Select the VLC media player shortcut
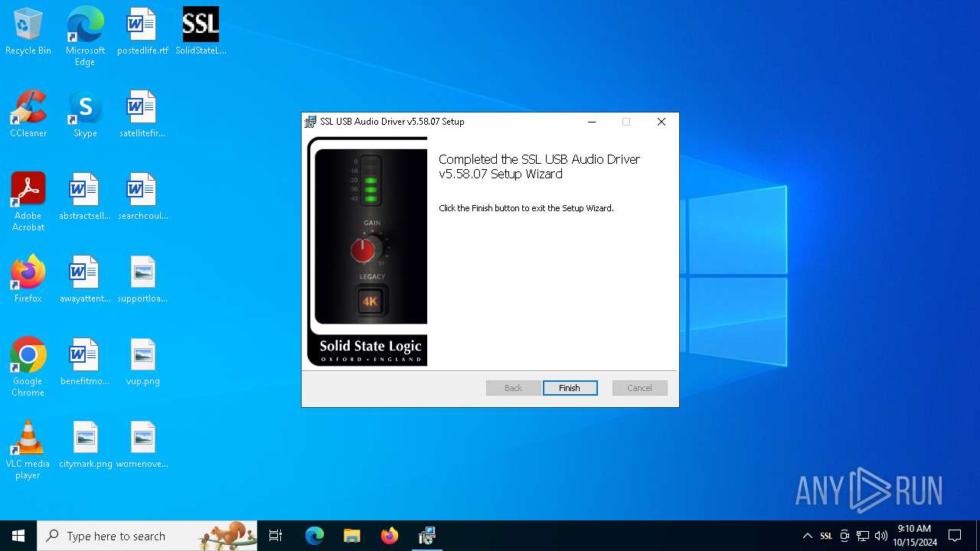Screen dimensions: 980x551 pyautogui.click(x=28, y=450)
